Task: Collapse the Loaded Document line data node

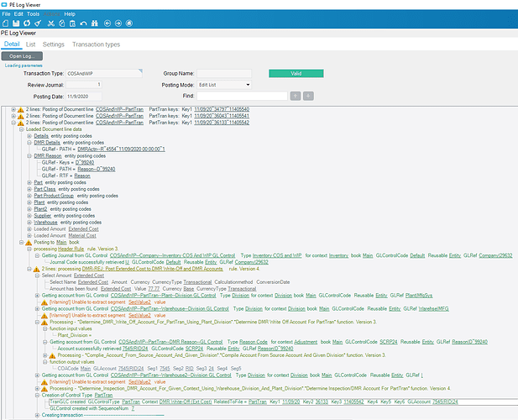Action: [x=22, y=129]
